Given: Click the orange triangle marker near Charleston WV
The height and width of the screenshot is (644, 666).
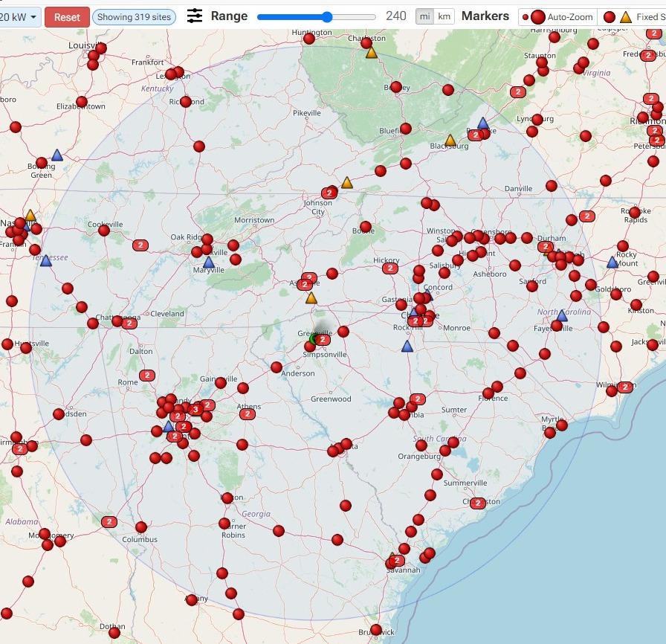Looking at the screenshot, I should click(x=371, y=53).
